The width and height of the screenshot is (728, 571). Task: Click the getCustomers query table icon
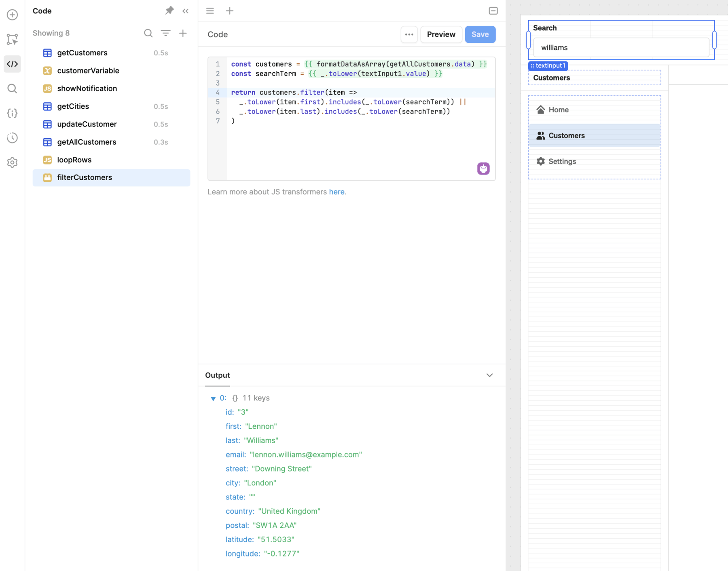click(47, 53)
